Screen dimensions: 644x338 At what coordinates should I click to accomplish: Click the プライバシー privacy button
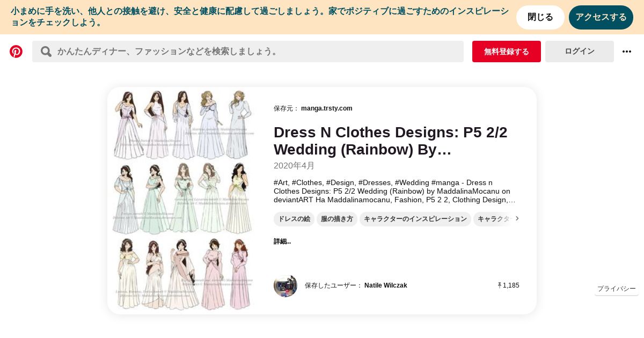pos(617,289)
